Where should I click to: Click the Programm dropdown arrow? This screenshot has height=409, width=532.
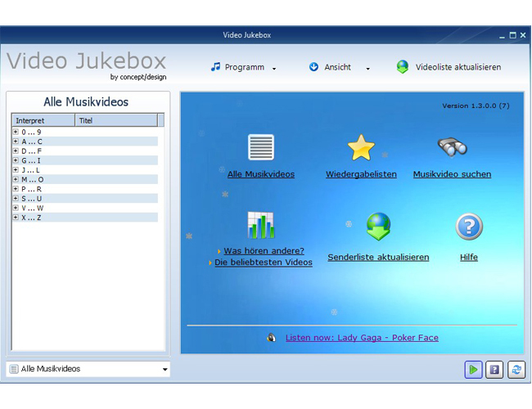[x=274, y=69]
